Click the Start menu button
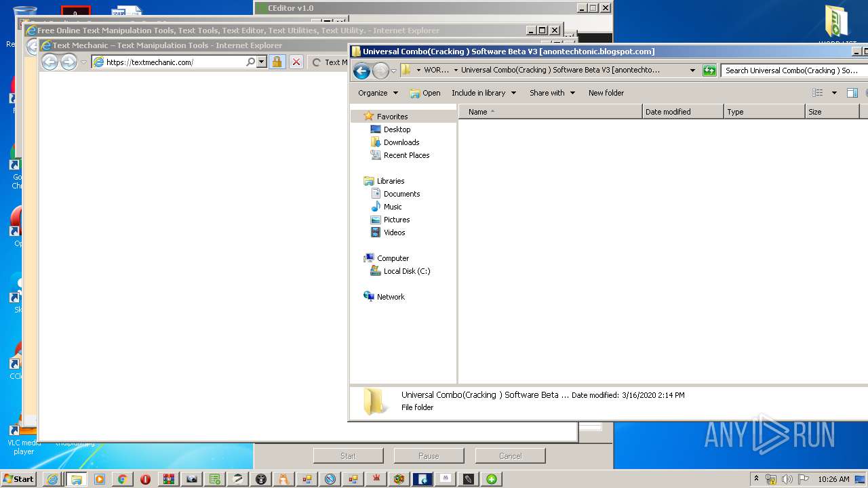Screen dimensions: 868x488 19,479
